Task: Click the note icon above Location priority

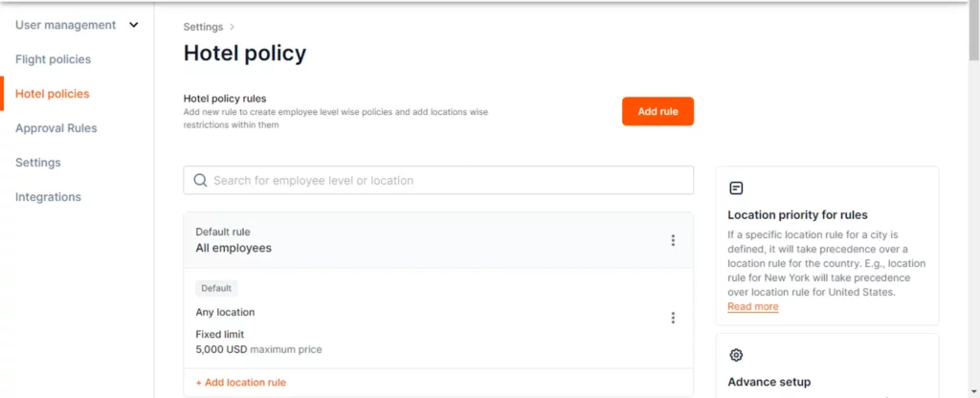Action: point(736,188)
